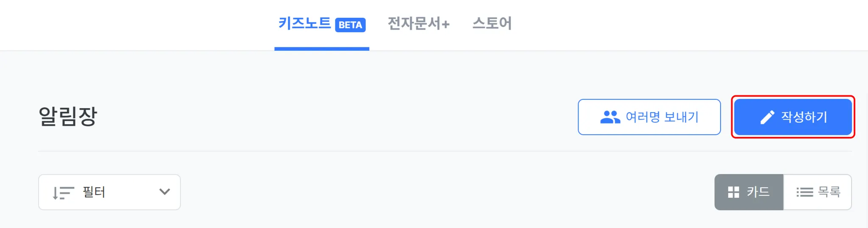This screenshot has width=868, height=228.
Task: Click the pencil icon on 작성하기
Action: (767, 117)
